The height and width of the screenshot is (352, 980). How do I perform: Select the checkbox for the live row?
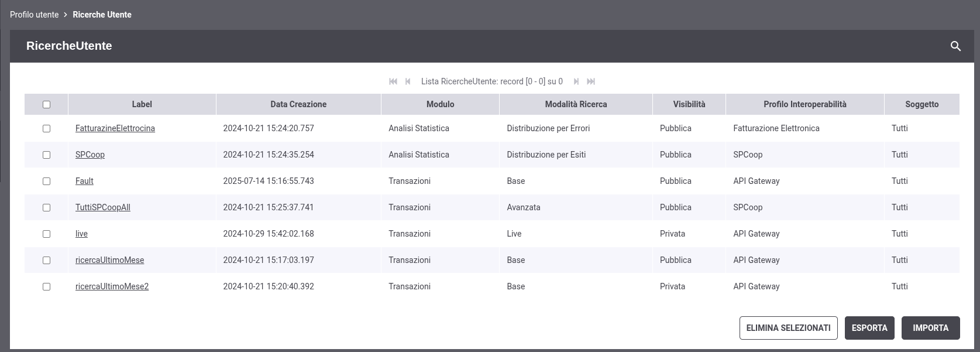(46, 234)
